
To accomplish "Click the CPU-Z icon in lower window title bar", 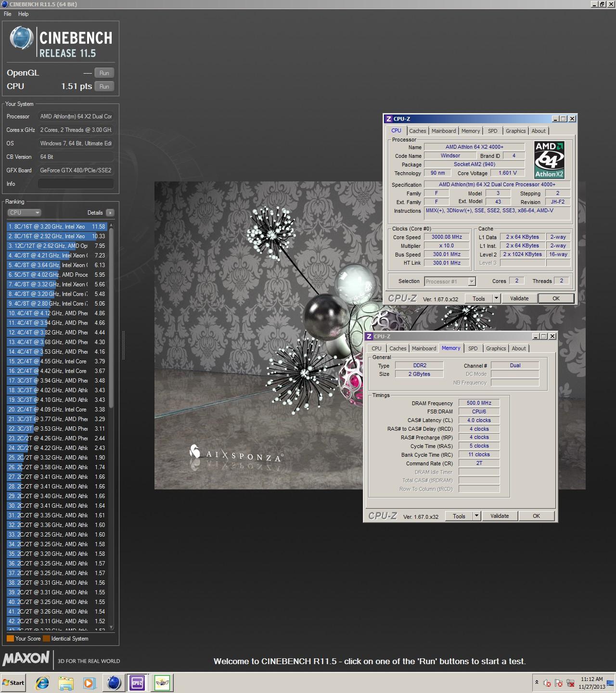I will pyautogui.click(x=369, y=336).
